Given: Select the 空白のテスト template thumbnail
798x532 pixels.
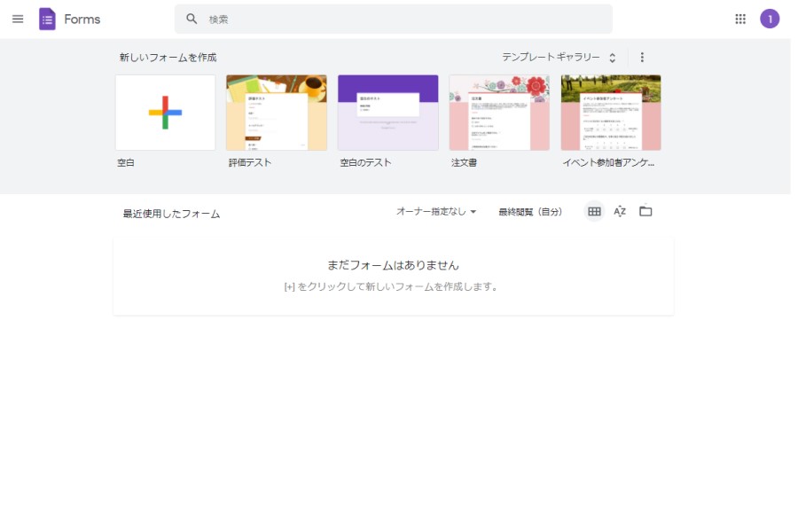Looking at the screenshot, I should (x=387, y=113).
